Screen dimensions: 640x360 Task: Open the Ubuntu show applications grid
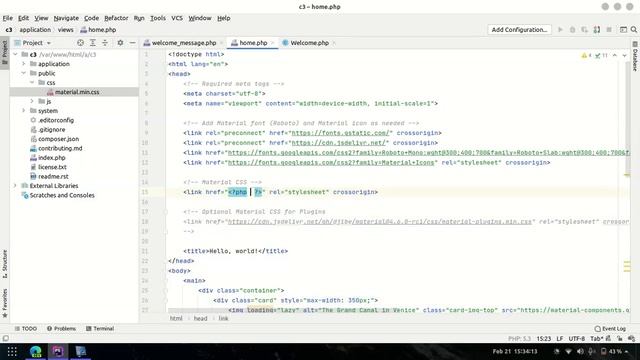pos(12,351)
